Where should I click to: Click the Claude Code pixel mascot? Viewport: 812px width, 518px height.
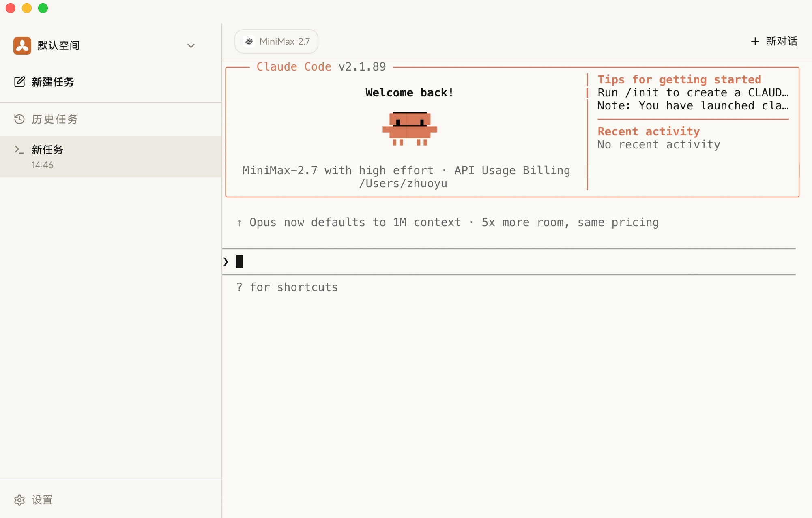(410, 129)
